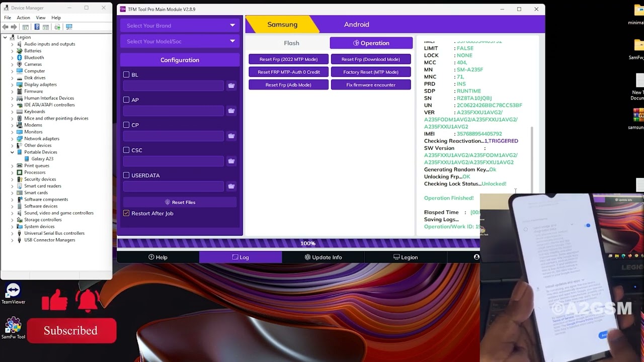This screenshot has width=644, height=362.
Task: Click the Reset Files button
Action: [x=180, y=202]
